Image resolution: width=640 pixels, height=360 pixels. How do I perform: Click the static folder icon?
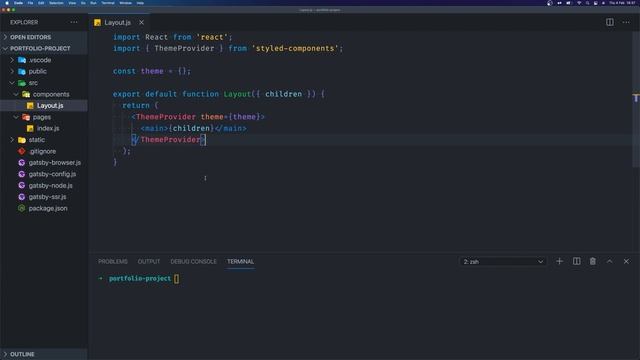tap(22, 140)
